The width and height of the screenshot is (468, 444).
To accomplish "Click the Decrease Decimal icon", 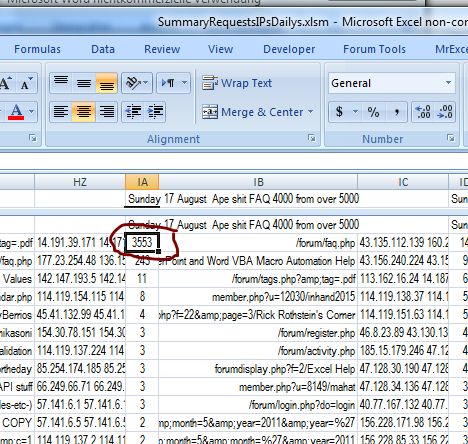I will coord(445,112).
